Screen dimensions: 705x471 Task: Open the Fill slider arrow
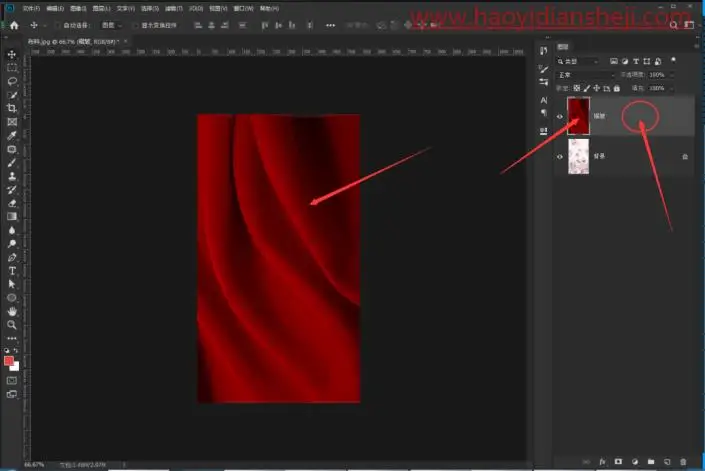click(672, 89)
